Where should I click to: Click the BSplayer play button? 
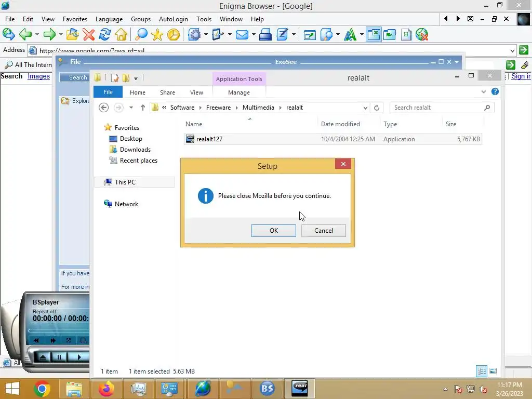point(78,357)
